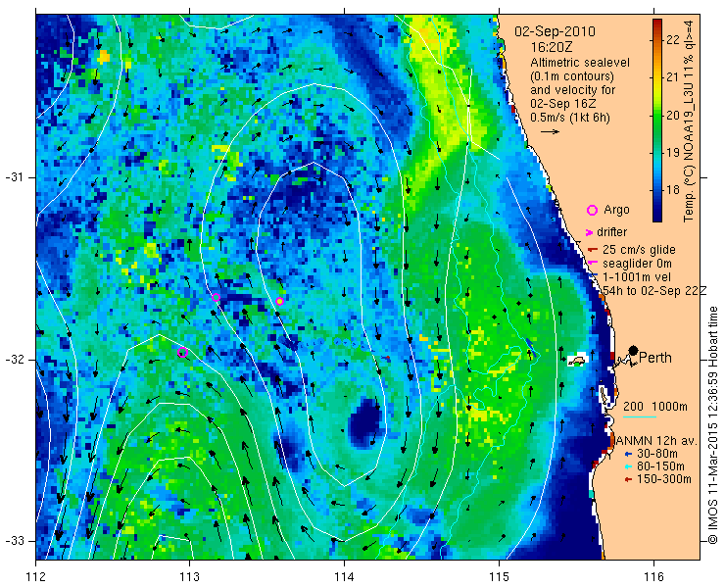Click the 'Altimetric sealevel' caption text
This screenshot has width=725, height=588.
[580, 63]
